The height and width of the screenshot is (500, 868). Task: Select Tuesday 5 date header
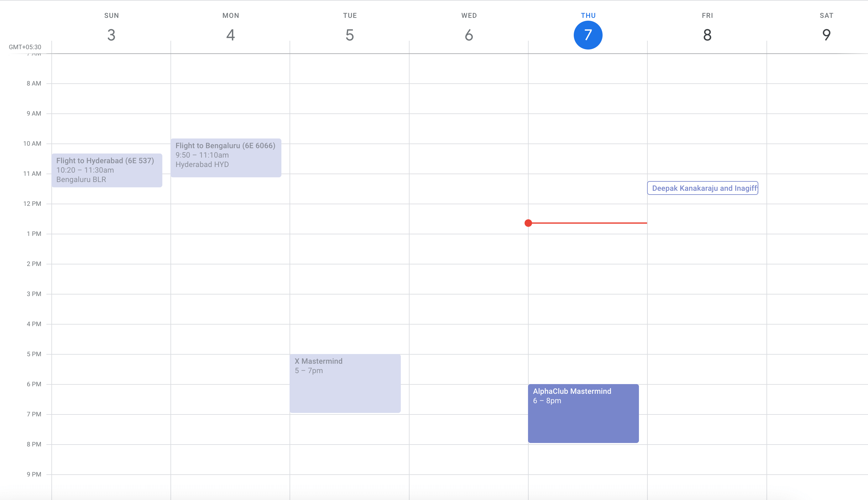point(350,35)
